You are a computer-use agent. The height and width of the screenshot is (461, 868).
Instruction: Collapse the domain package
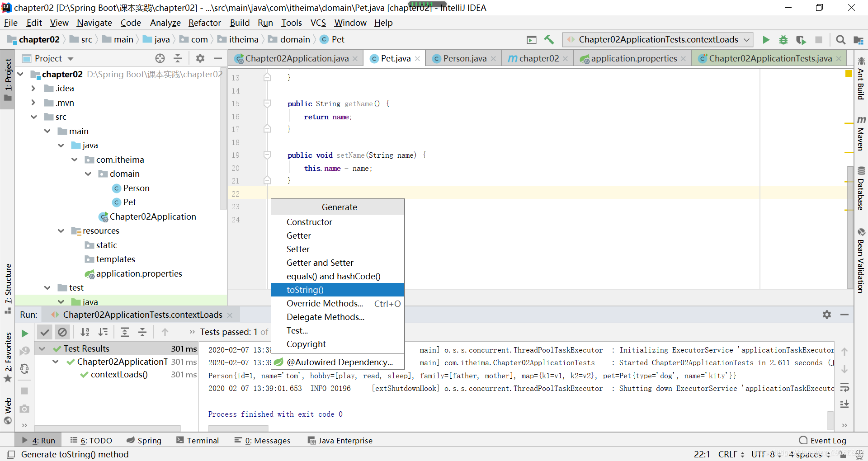(x=88, y=174)
